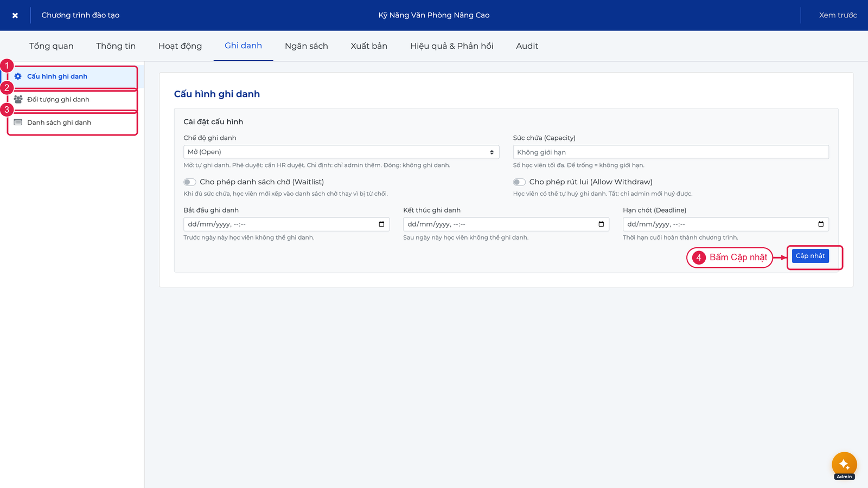
Task: Focus the Sức chứa (Capacity) input field
Action: coord(671,152)
